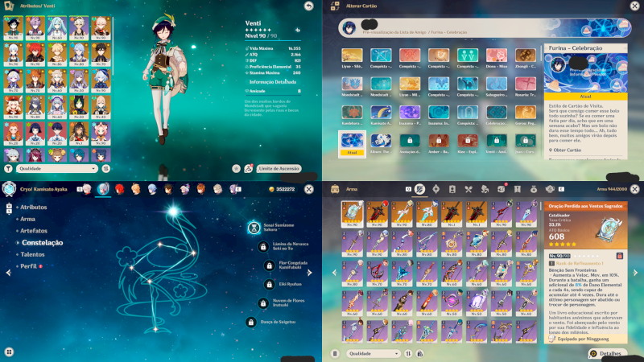Select the Constelação menu item

43,243
